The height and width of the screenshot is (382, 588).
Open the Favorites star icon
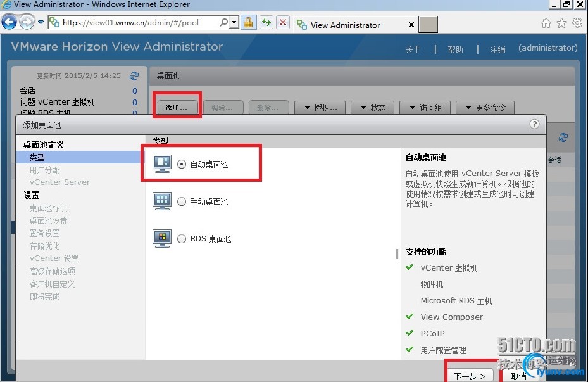coord(561,23)
